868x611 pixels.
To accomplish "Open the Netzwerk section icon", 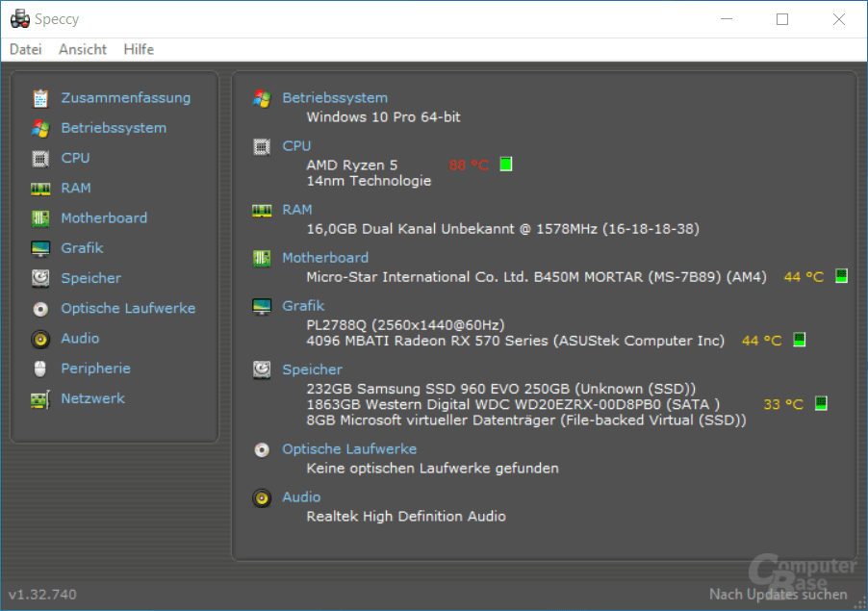I will [x=39, y=397].
